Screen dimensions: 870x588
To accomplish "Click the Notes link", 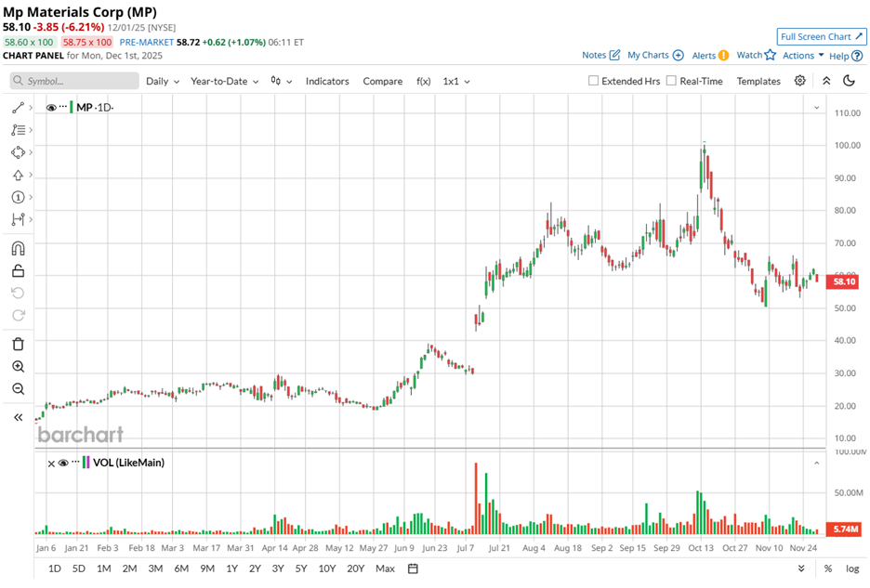I will coord(594,55).
